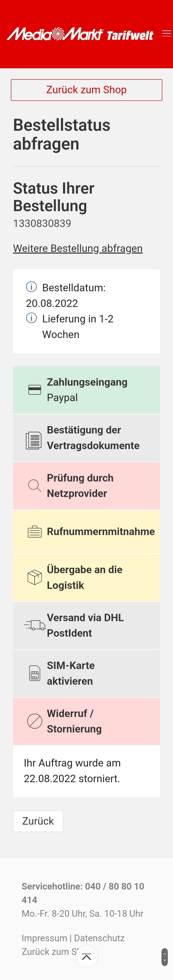Viewport: 173px width, 980px height.
Task: Click the contract documents icon
Action: click(x=34, y=440)
